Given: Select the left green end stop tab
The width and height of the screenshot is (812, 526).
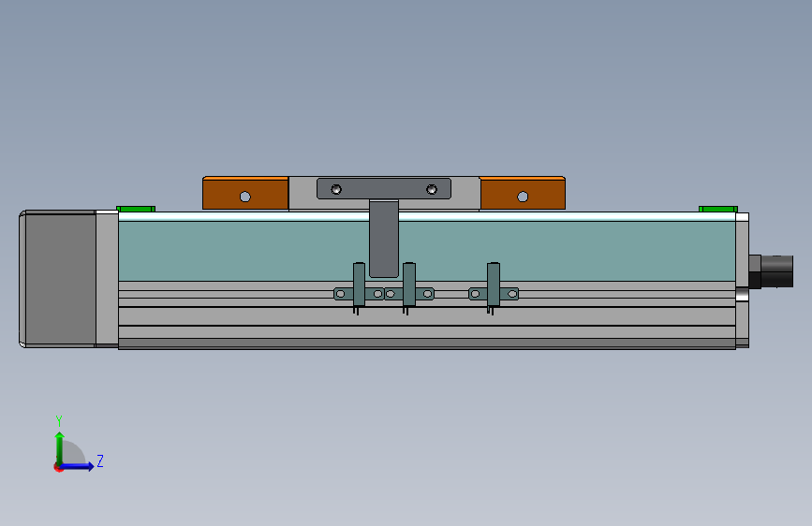Looking at the screenshot, I should click(136, 209).
